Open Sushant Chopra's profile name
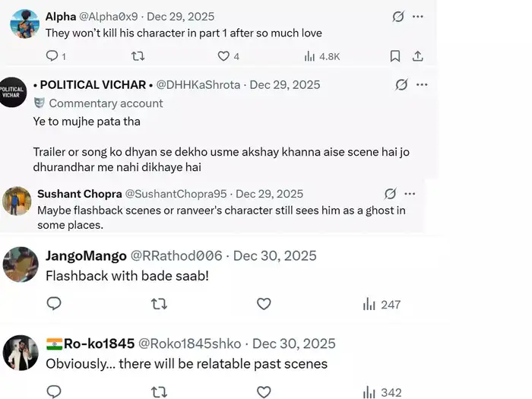Viewport: 532px width, 399px height. [78, 194]
